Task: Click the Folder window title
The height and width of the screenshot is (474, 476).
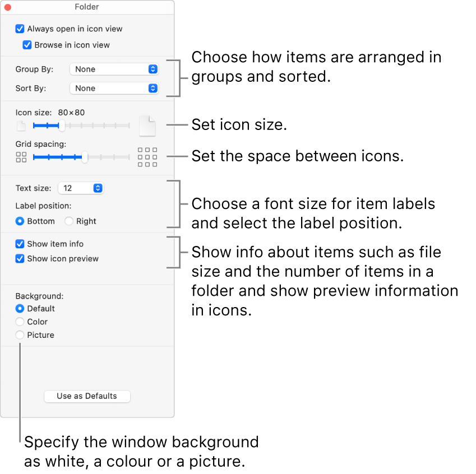Action: (87, 7)
